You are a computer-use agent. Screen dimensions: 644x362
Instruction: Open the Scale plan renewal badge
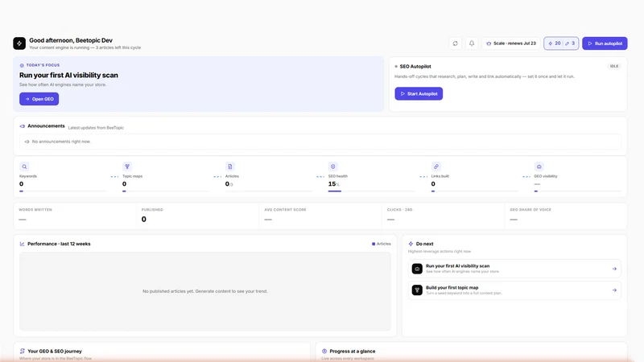511,43
